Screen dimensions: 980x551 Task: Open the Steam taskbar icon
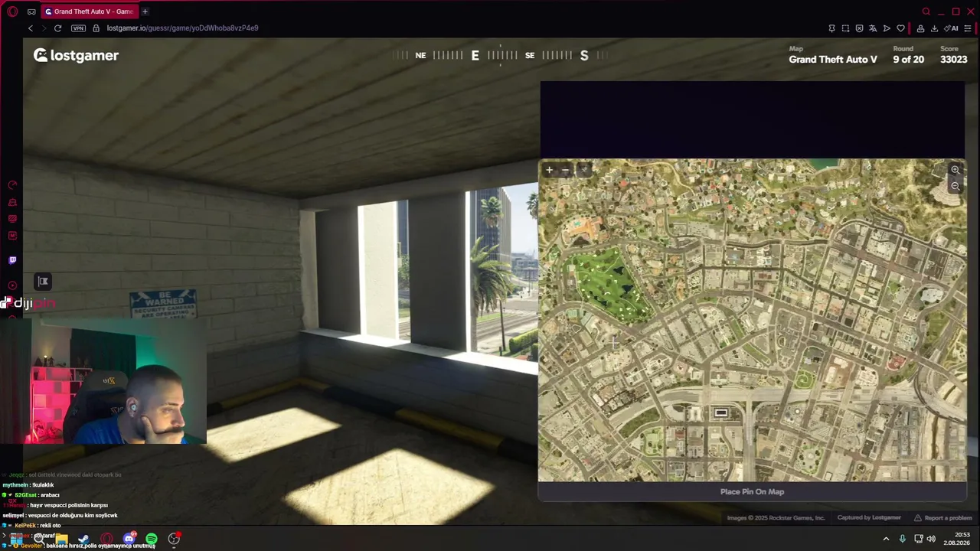(x=83, y=539)
